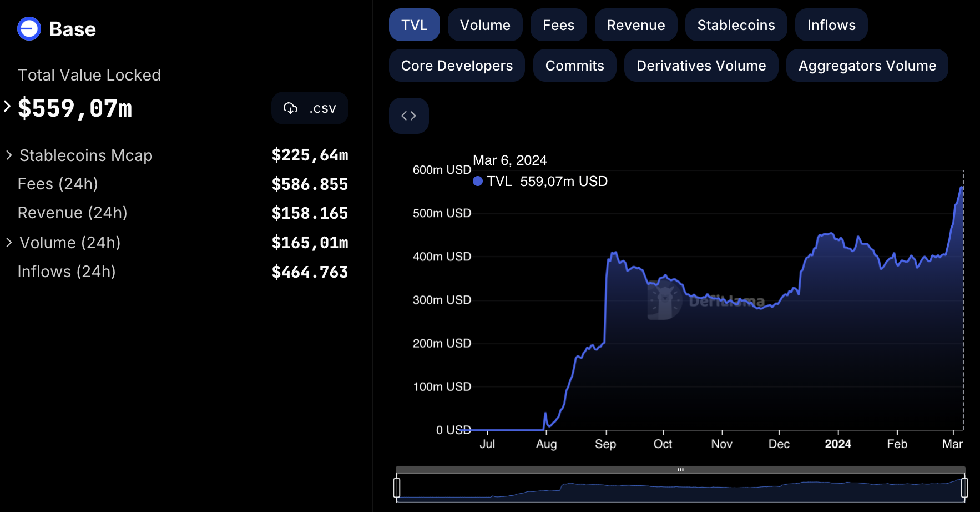
Task: Click the Mar label on the time axis
Action: pos(952,444)
